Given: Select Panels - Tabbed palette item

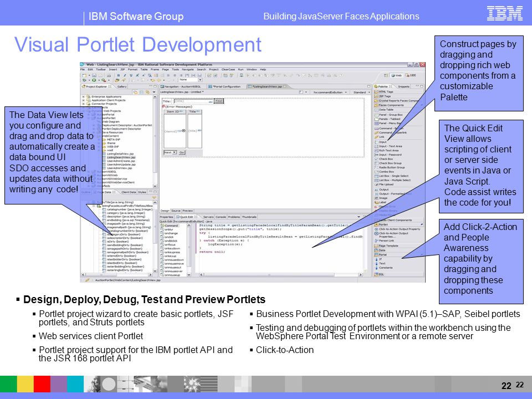Looking at the screenshot, I should (387, 119).
